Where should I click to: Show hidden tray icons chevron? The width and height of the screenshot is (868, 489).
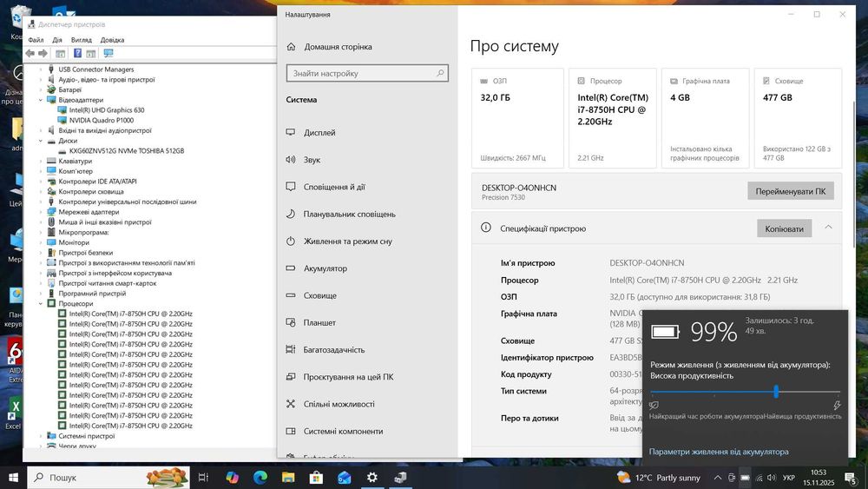(x=718, y=478)
